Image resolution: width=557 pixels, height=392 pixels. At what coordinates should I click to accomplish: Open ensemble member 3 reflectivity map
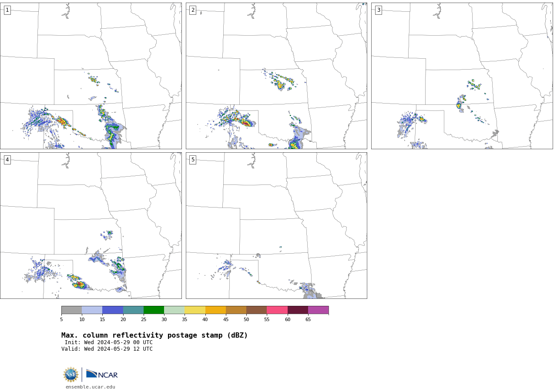point(462,76)
